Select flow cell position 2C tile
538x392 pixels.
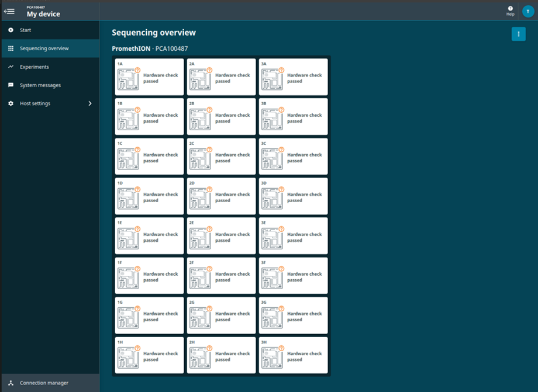(221, 157)
